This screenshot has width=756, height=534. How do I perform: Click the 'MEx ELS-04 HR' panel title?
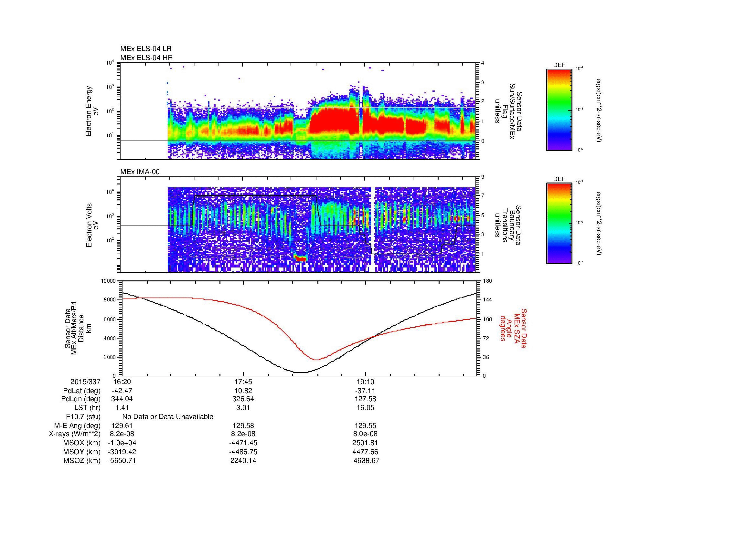pos(146,58)
